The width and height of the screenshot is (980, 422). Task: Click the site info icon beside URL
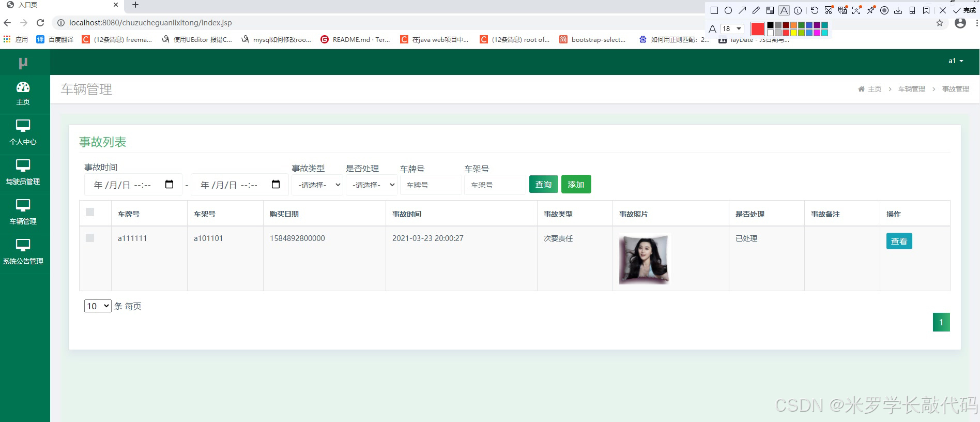[60, 23]
